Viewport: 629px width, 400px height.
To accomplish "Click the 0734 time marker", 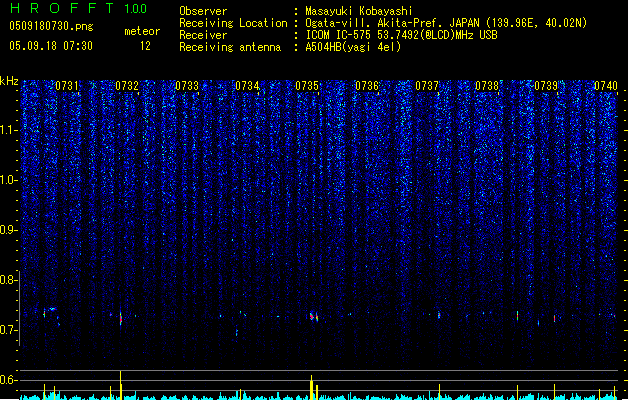I will point(247,86).
